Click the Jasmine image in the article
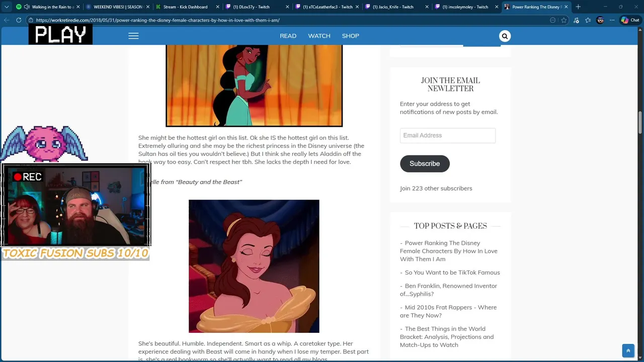644x362 pixels. point(254,85)
